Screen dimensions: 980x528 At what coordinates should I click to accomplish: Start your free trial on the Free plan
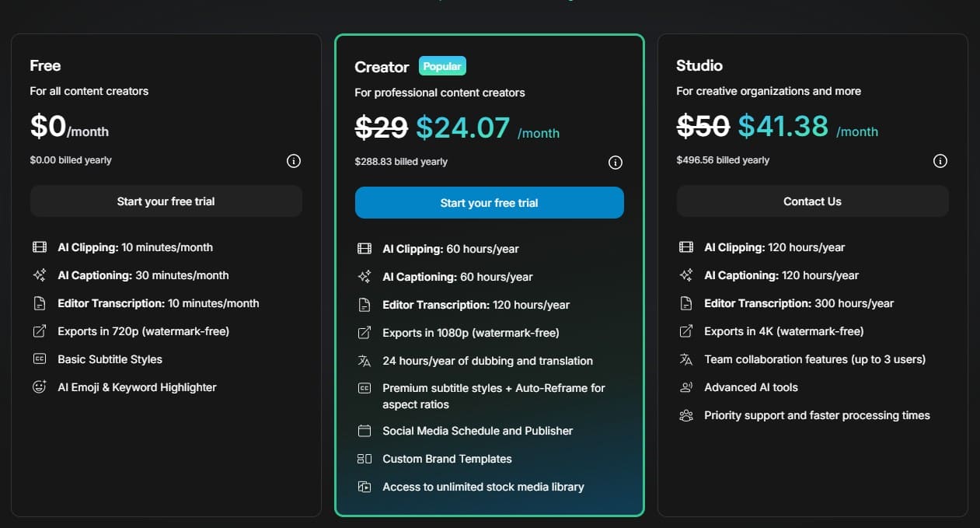166,201
